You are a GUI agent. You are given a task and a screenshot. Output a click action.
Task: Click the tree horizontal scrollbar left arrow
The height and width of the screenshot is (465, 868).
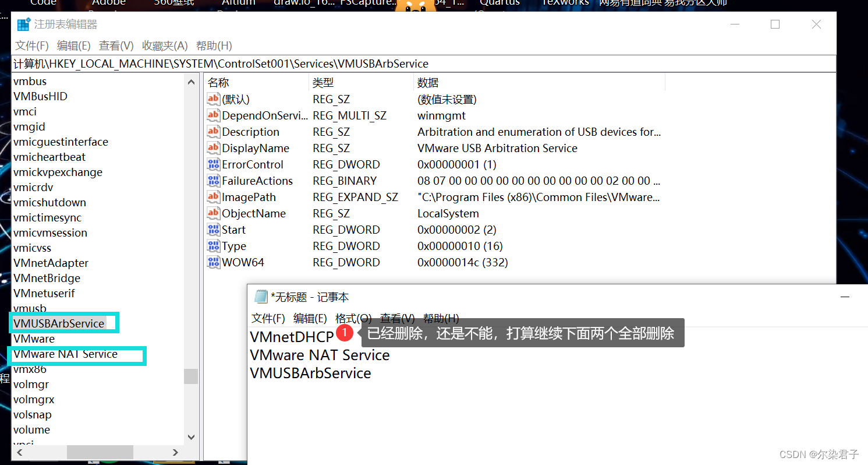[19, 452]
